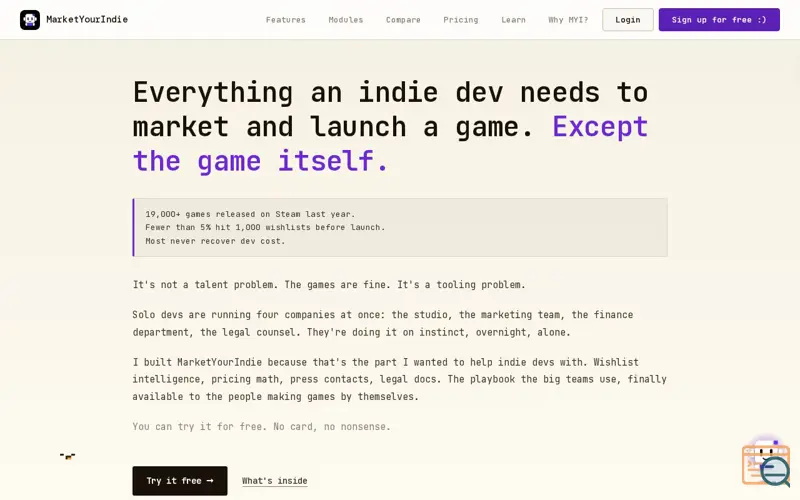Select Learn in the navigation

click(x=513, y=20)
